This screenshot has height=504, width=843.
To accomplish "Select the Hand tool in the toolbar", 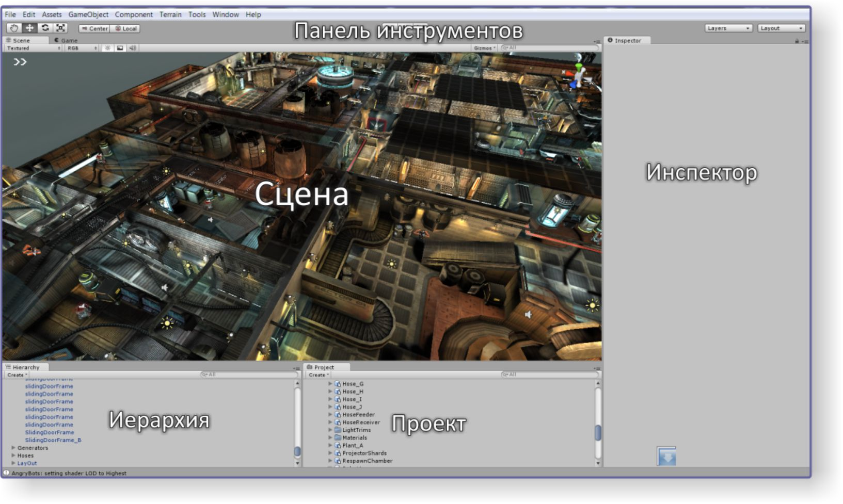I will pos(14,28).
